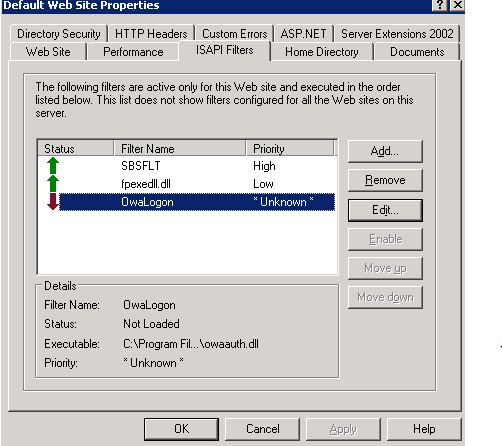Viewport: 502px width, 446px height.
Task: Confirm with the OK button
Action: click(x=181, y=429)
